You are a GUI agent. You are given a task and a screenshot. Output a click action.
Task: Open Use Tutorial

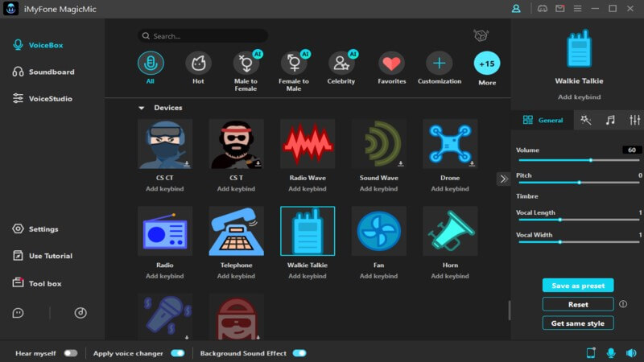pos(43,256)
